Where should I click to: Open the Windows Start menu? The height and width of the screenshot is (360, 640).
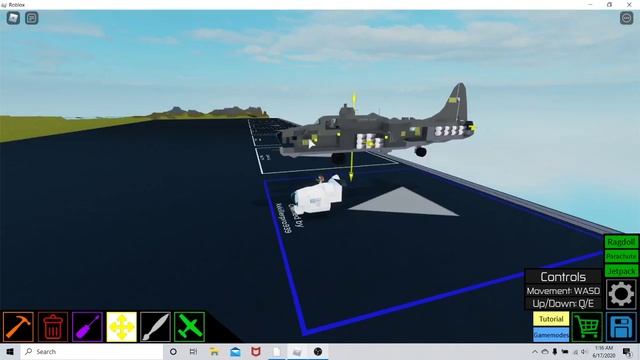pyautogui.click(x=10, y=351)
